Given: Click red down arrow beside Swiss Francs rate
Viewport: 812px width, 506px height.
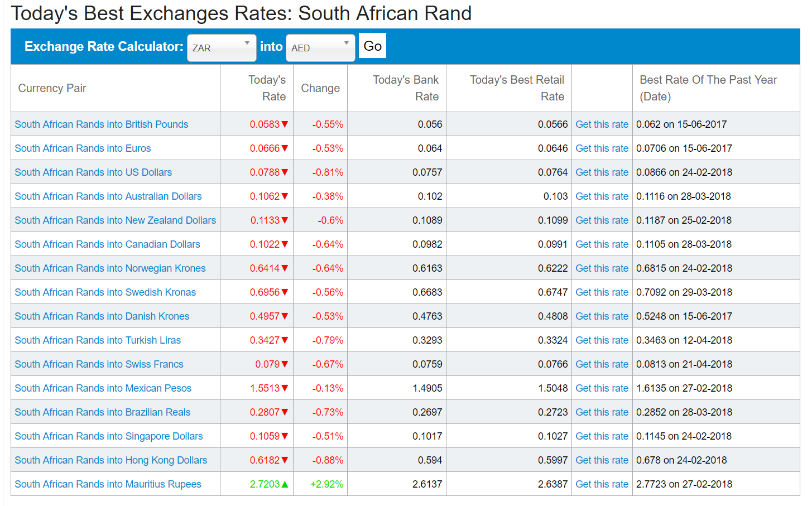Looking at the screenshot, I should pos(285,364).
